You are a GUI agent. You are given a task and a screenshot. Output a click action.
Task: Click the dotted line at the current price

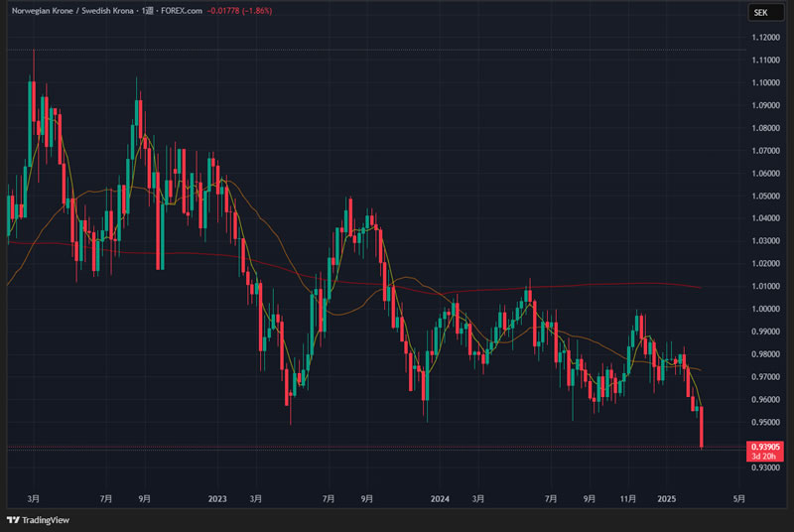click(x=397, y=449)
